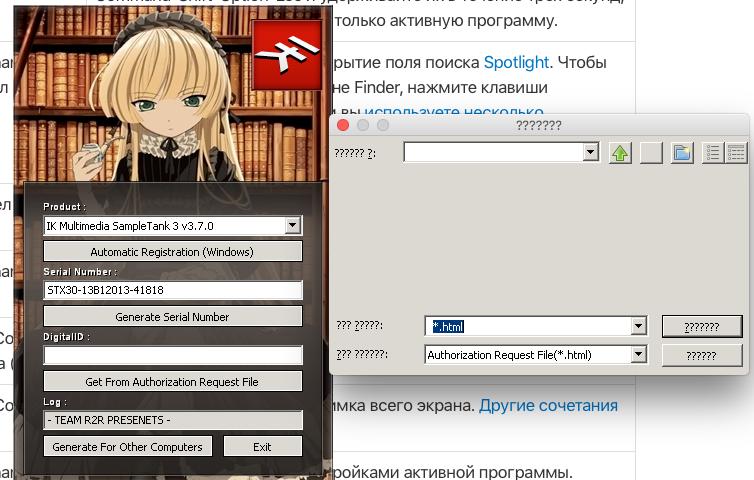Click the green up-folder arrow icon
The width and height of the screenshot is (754, 480).
pyautogui.click(x=620, y=153)
